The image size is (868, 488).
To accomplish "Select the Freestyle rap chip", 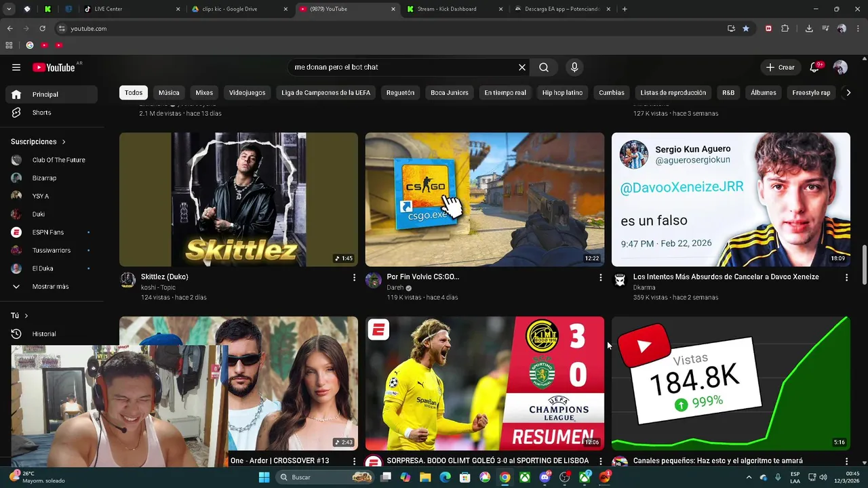I will [811, 93].
